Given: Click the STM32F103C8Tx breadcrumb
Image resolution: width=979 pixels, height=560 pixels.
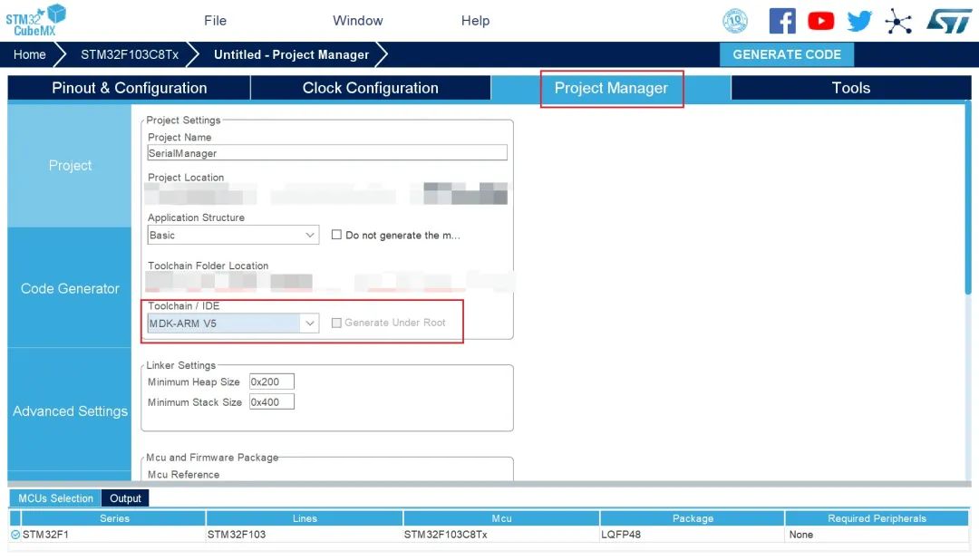Looking at the screenshot, I should pos(130,54).
